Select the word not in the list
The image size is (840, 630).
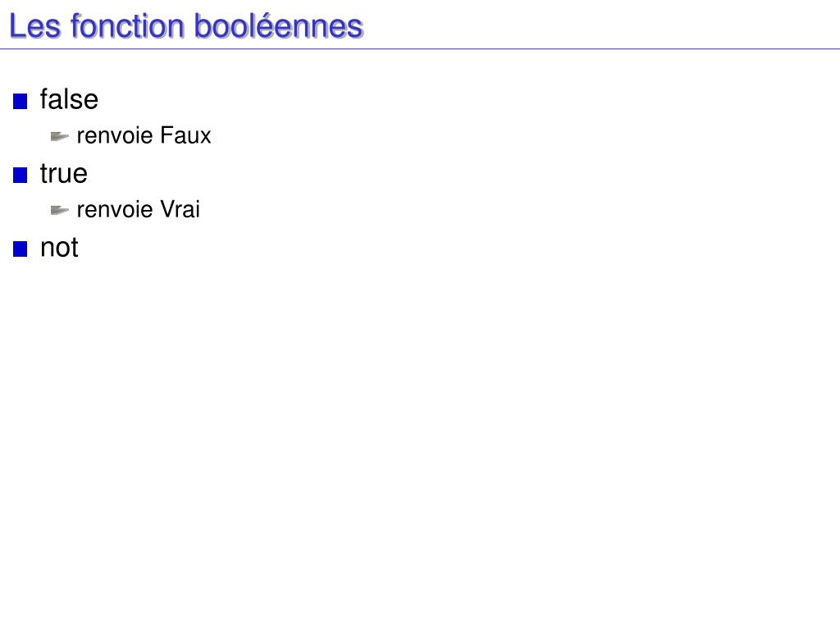pos(59,248)
